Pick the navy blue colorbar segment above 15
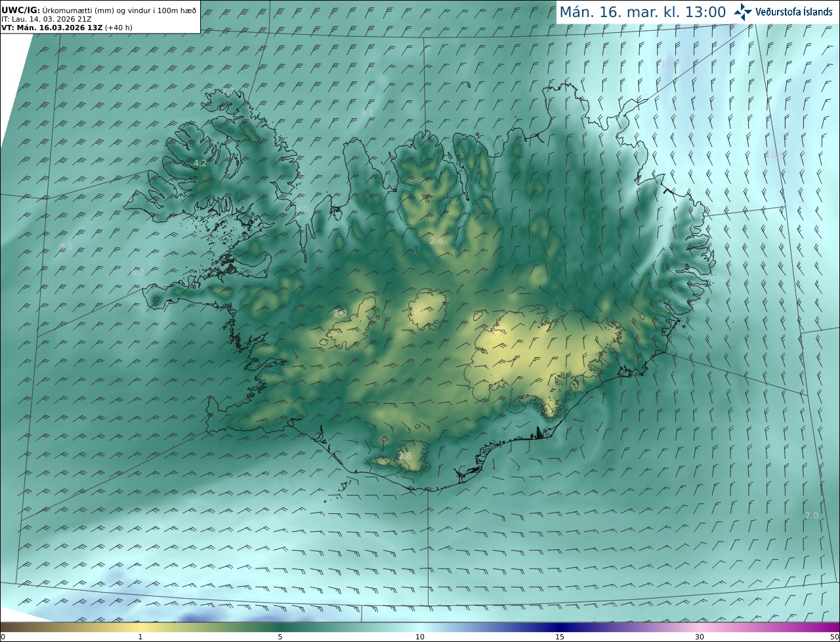 [560, 627]
